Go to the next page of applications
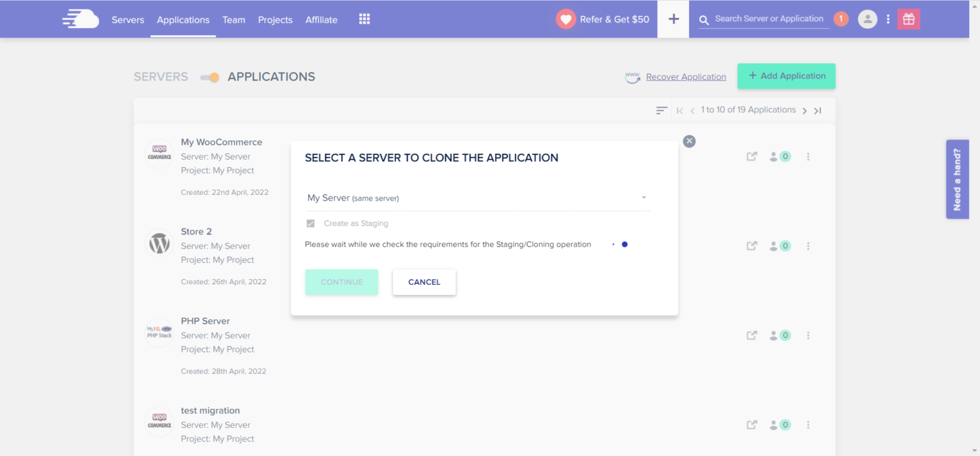 tap(805, 110)
